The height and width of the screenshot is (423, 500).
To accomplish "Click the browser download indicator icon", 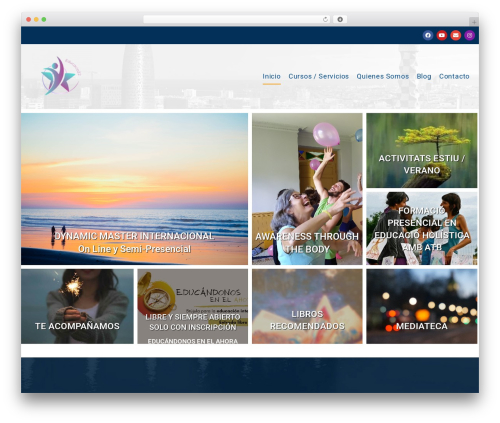I will [340, 19].
